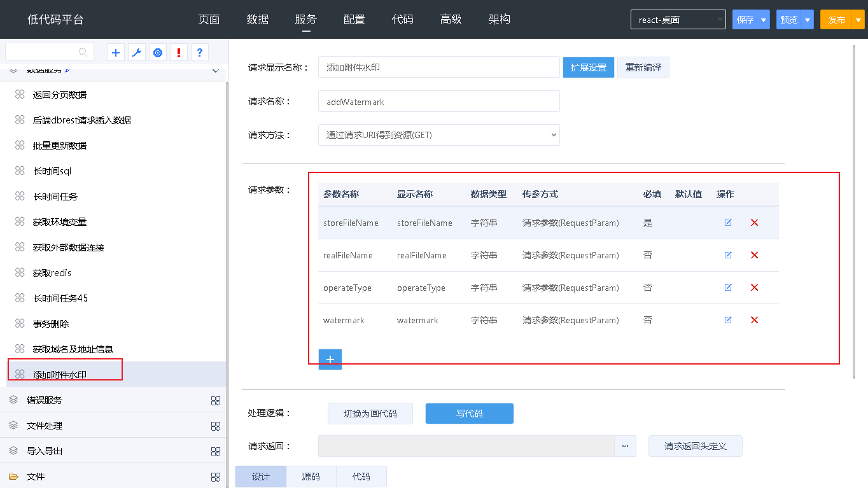Viewport: 868px width, 488px height.
Task: Select 后端dbrest请求插入数据 in the tree
Action: tap(82, 120)
